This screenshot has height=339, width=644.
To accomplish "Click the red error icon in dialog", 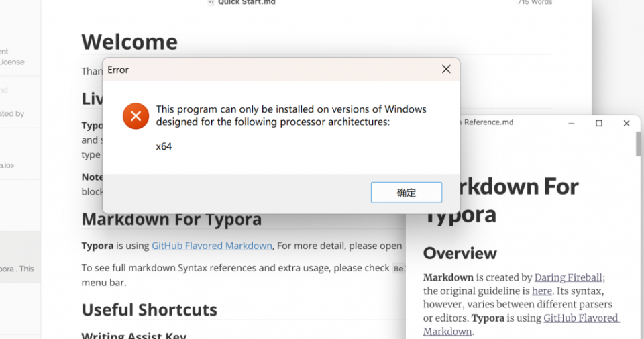I will [136, 116].
